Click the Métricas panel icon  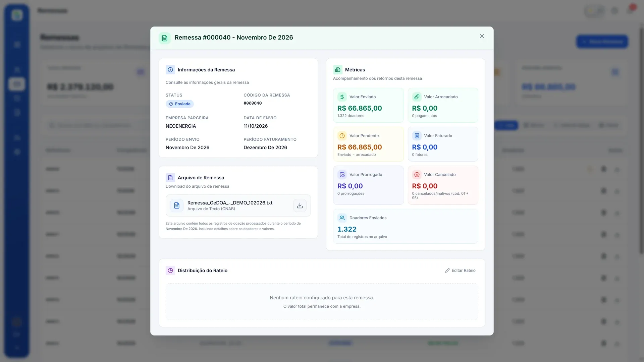coord(337,70)
